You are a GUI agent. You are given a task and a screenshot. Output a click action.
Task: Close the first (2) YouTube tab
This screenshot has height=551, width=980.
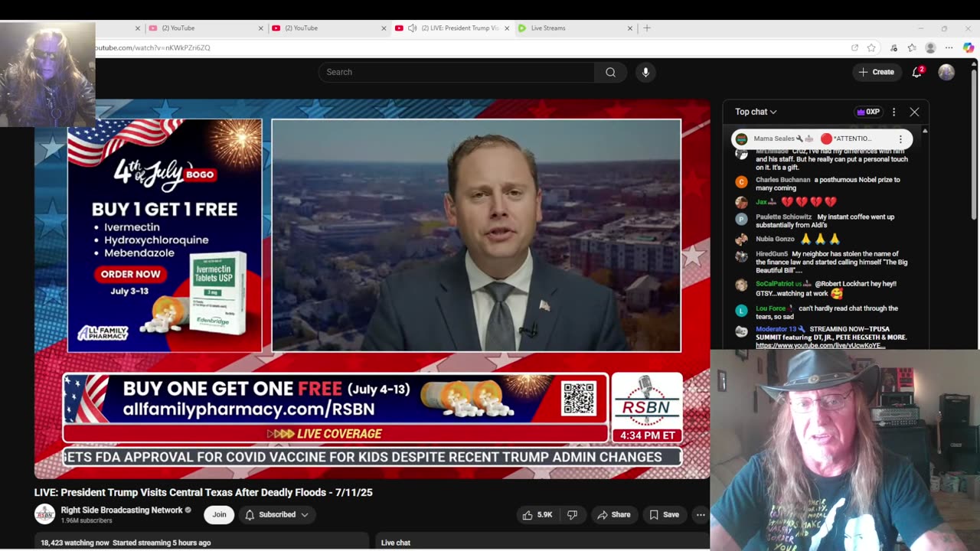coord(260,28)
